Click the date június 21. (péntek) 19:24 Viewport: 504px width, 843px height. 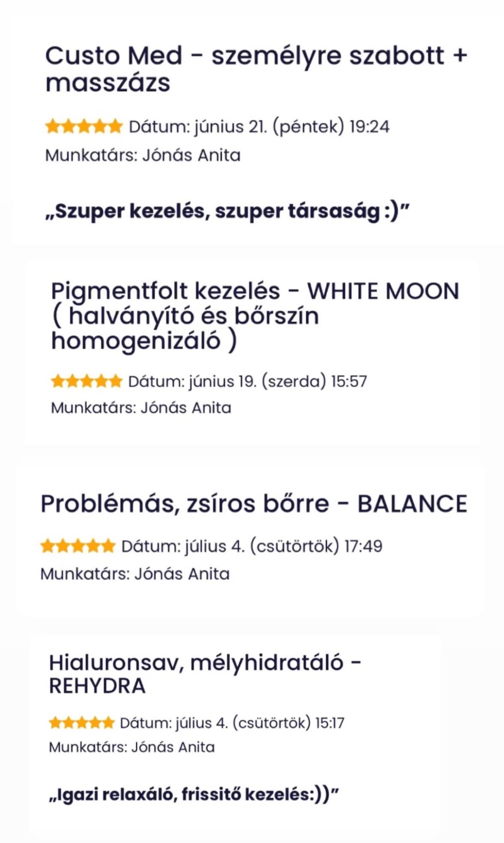tap(259, 126)
